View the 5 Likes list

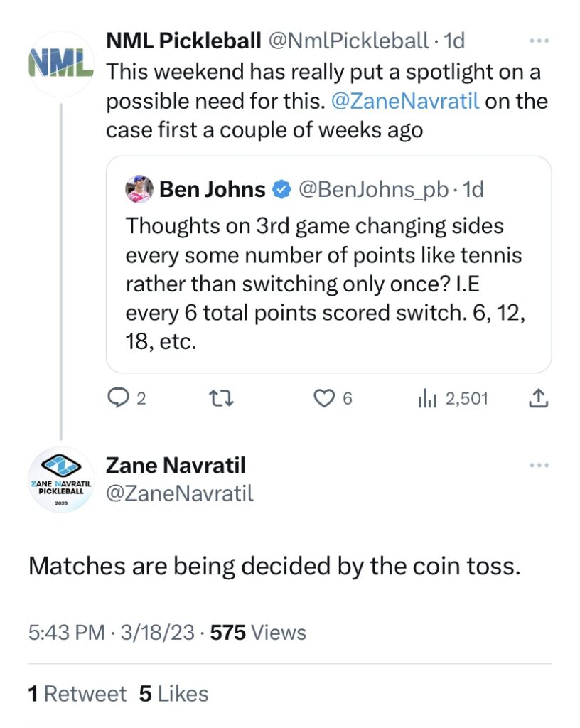coord(174,694)
